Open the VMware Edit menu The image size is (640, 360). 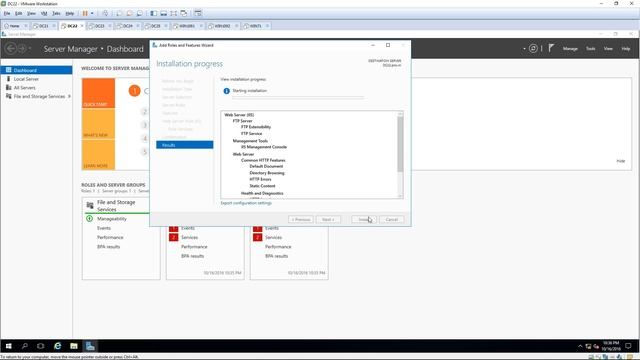click(x=19, y=13)
